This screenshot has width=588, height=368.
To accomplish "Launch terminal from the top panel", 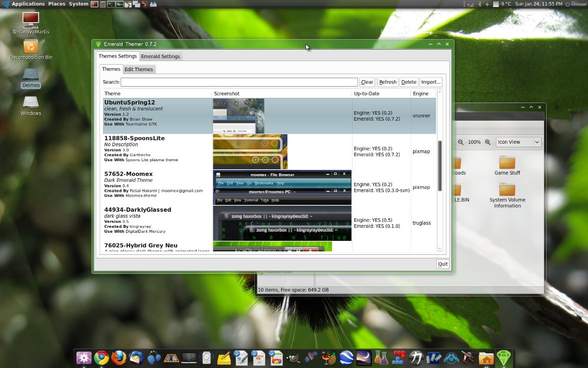I will tap(111, 4).
